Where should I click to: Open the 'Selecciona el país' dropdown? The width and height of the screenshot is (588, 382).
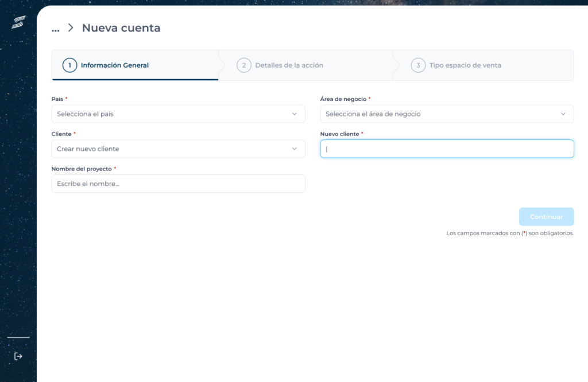[172, 114]
